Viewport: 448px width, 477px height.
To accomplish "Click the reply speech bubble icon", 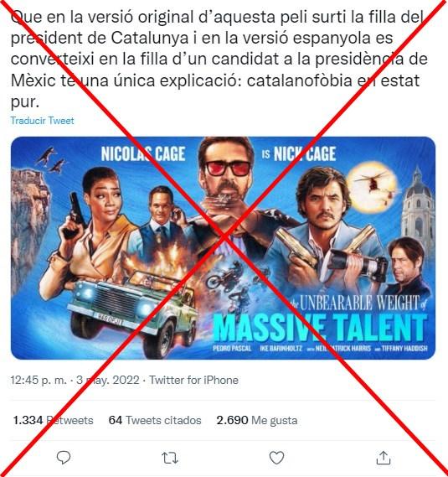I will (x=64, y=457).
